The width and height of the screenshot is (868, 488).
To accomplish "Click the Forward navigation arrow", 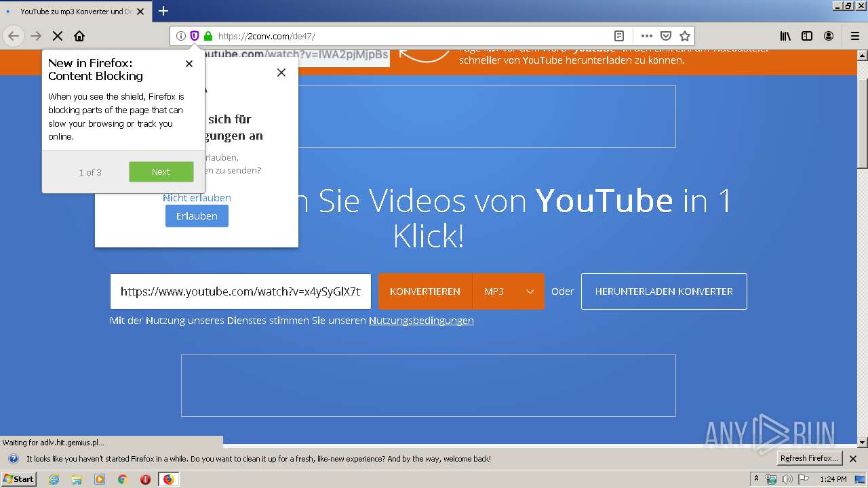I will [x=36, y=36].
